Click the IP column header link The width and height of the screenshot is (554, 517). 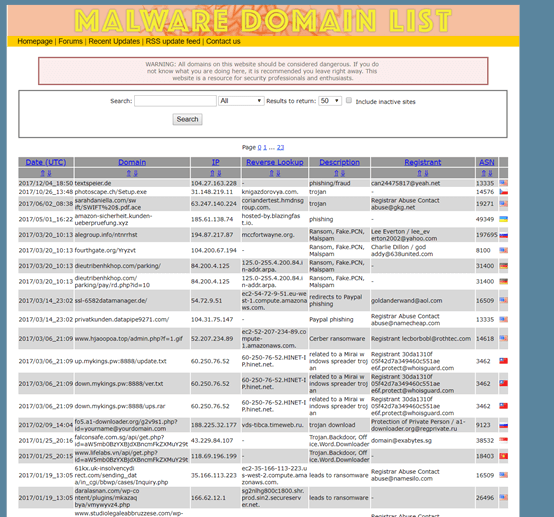tap(216, 162)
